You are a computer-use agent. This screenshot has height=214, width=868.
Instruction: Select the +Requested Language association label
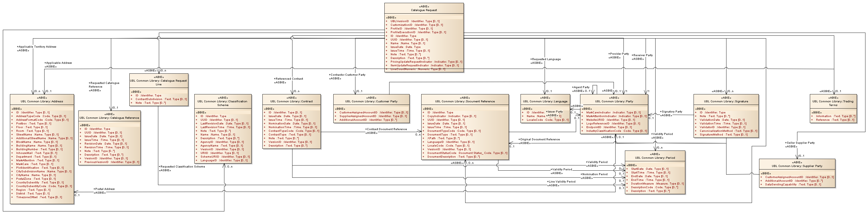click(x=545, y=59)
